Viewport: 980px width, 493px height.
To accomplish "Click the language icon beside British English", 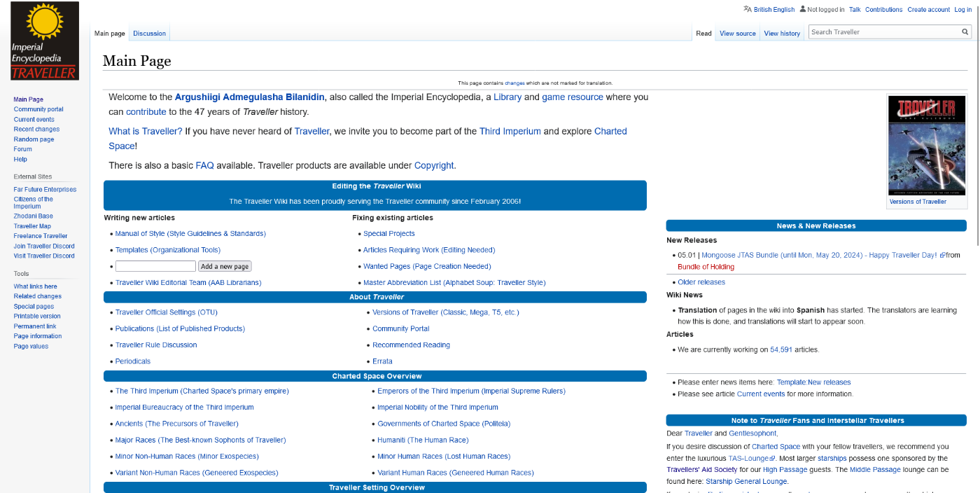I will [748, 9].
